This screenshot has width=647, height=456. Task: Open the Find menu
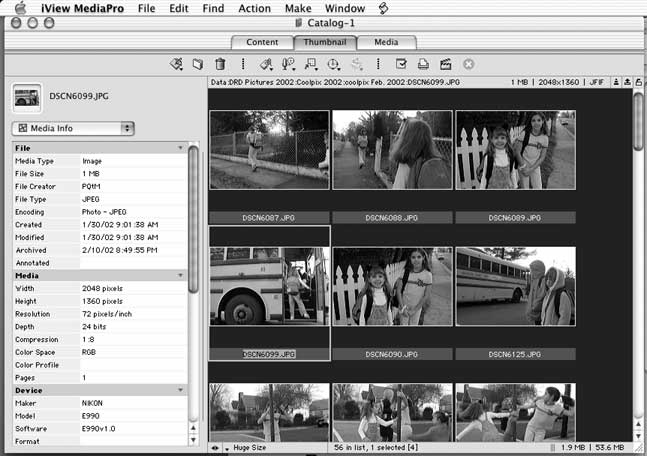(x=213, y=8)
